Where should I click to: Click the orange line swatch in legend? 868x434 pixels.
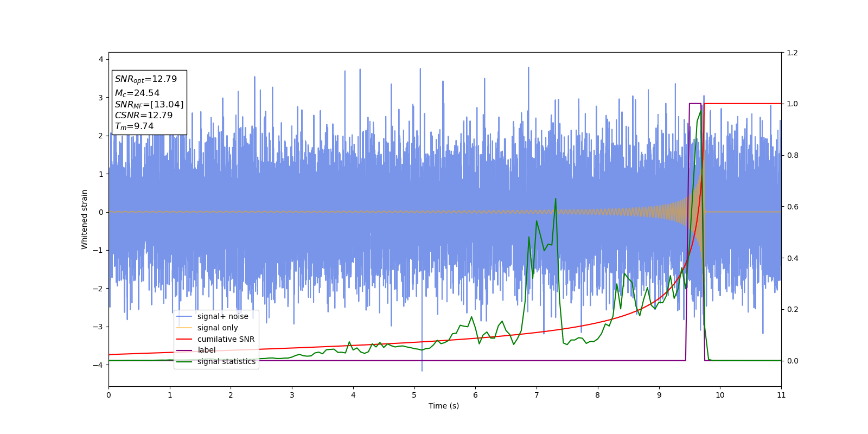pyautogui.click(x=184, y=328)
